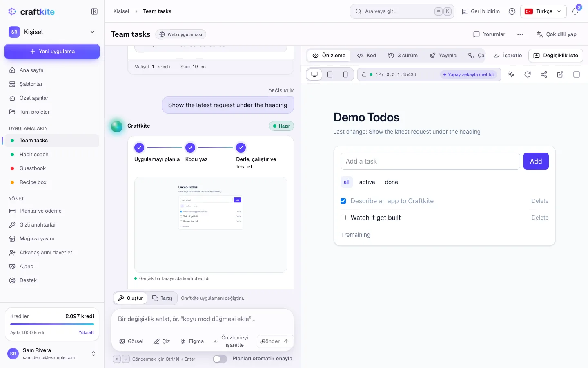
Task: Click the element select cursor icon
Action: (511, 74)
